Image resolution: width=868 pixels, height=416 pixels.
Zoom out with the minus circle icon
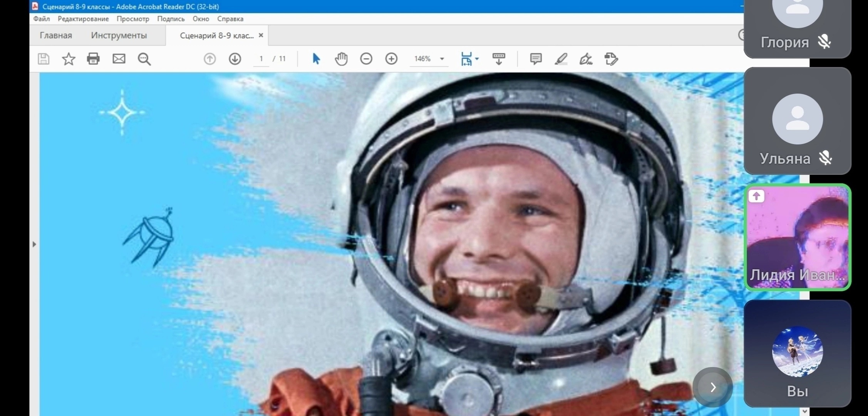pos(366,59)
